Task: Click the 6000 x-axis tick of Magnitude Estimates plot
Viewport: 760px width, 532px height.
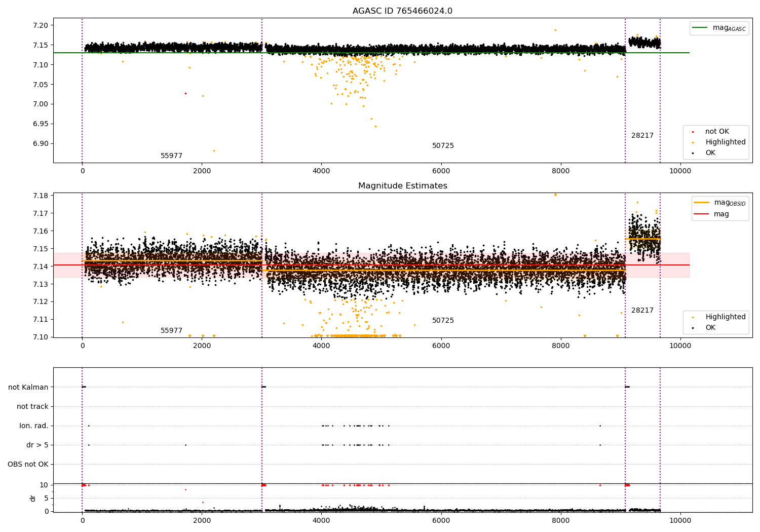Action: pos(441,346)
